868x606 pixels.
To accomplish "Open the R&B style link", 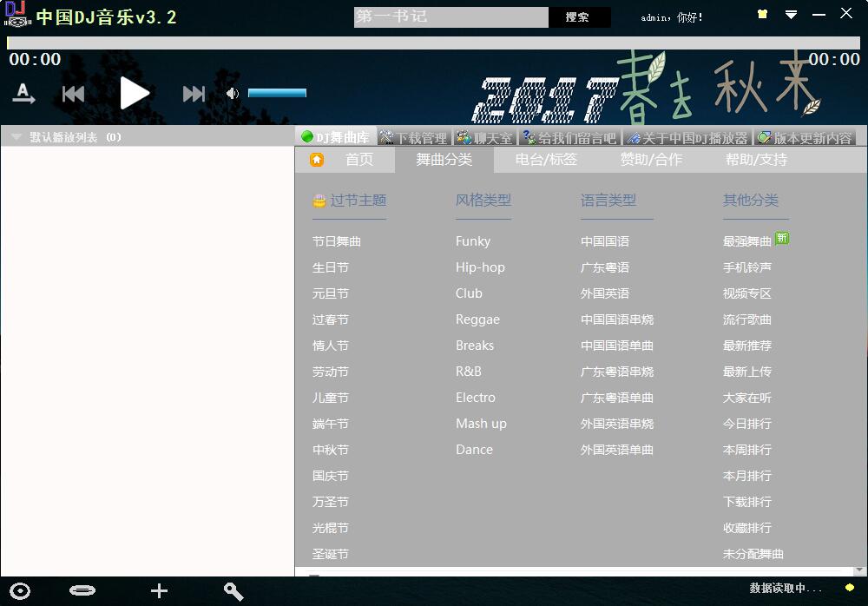I will click(469, 372).
